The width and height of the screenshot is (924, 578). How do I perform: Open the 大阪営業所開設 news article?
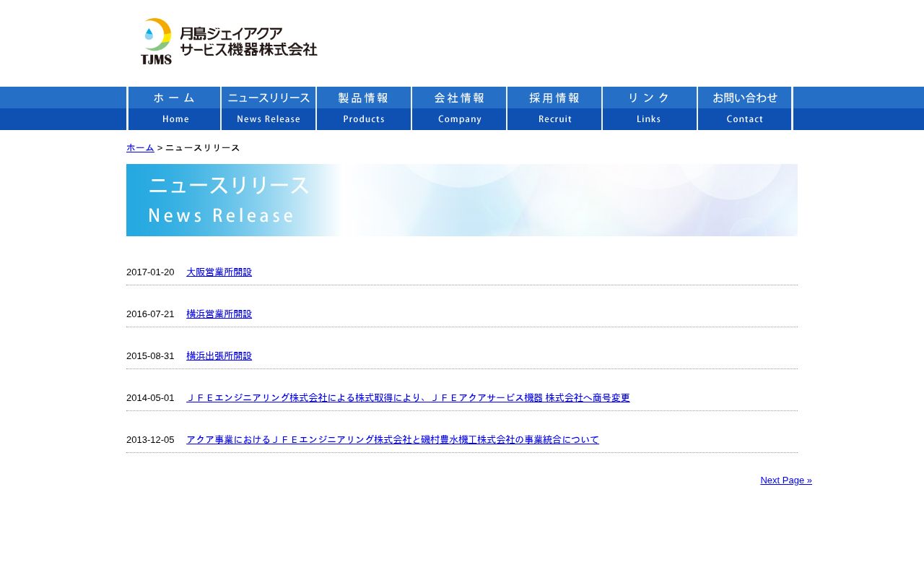(219, 272)
